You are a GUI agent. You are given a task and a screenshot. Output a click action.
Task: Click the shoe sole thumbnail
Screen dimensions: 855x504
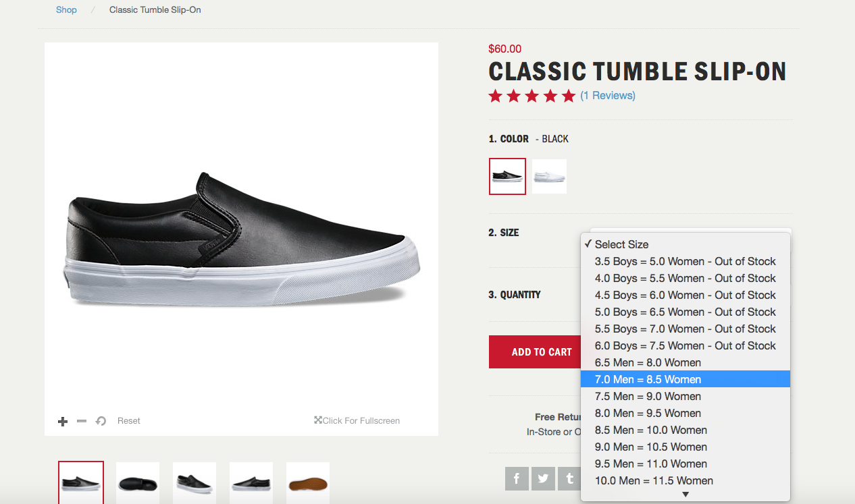click(x=307, y=482)
